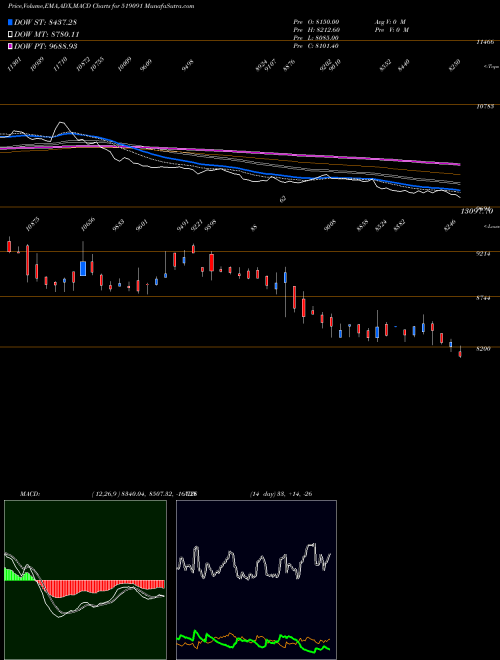This screenshot has width=500, height=660.
Task: Click the 'Pre L: 8083.00' value
Action: [316, 37]
